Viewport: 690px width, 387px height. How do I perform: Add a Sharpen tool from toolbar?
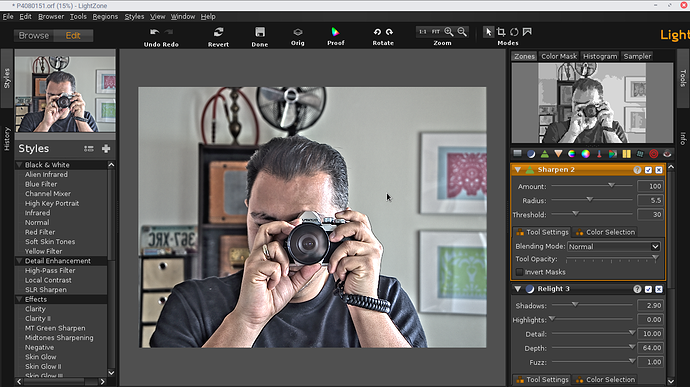coord(545,154)
